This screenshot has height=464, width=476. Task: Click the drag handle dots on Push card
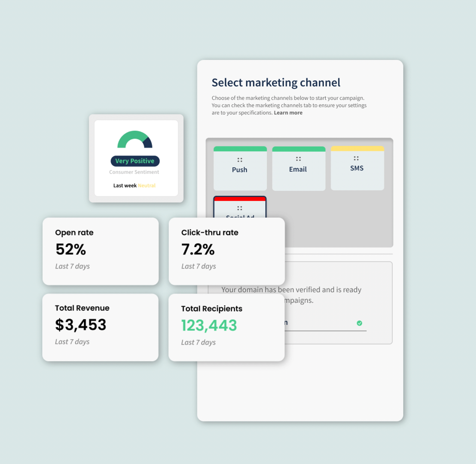coord(240,160)
